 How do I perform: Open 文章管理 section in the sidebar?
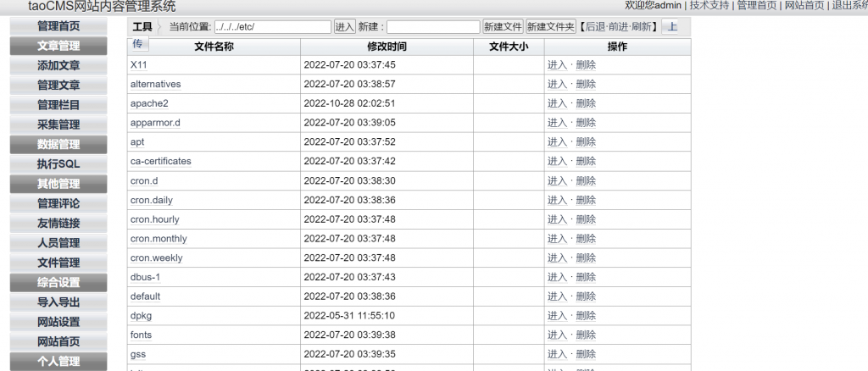tap(58, 46)
